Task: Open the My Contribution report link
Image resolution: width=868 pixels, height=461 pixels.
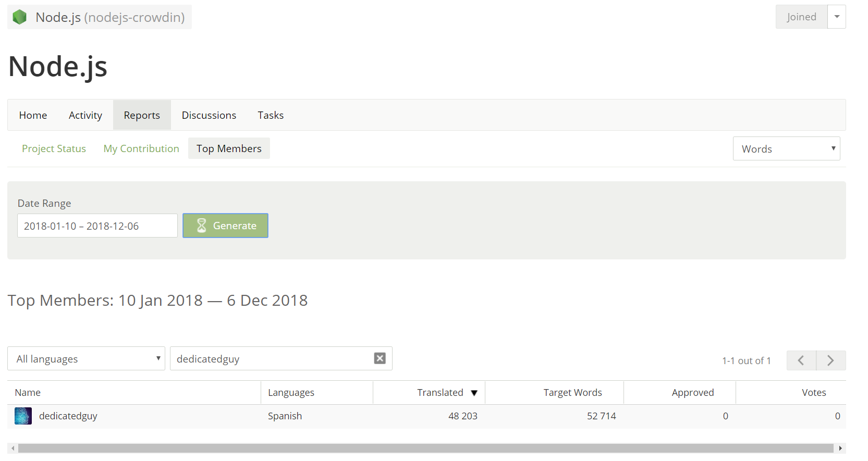Action: [x=141, y=148]
